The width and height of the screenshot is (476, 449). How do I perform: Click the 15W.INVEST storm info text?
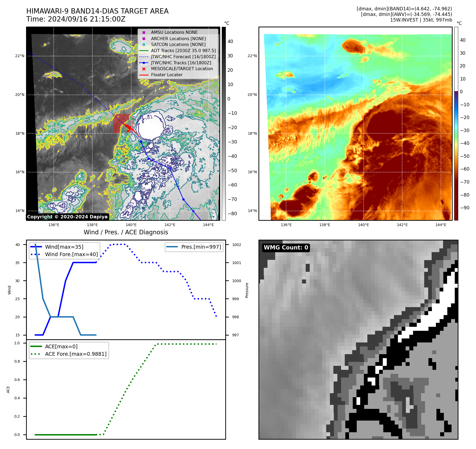pyautogui.click(x=421, y=20)
